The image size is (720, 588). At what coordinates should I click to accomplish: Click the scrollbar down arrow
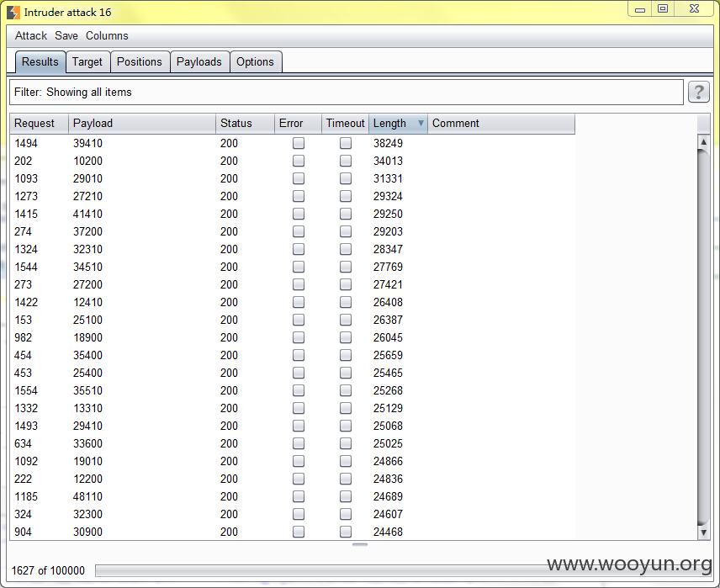(703, 532)
